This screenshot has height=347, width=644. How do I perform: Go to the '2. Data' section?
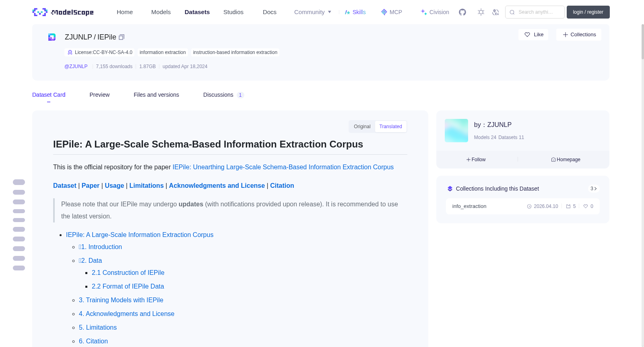click(x=90, y=260)
